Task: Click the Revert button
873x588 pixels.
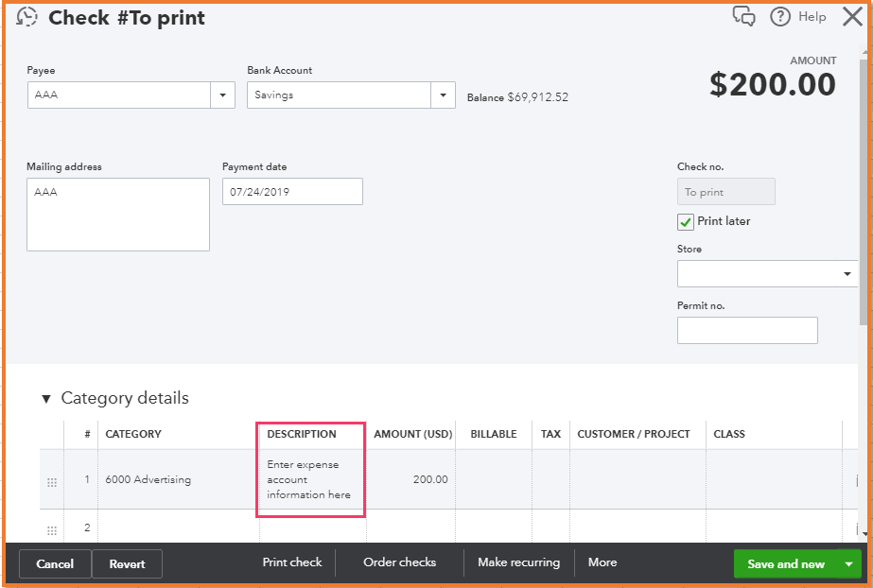Action: click(127, 564)
